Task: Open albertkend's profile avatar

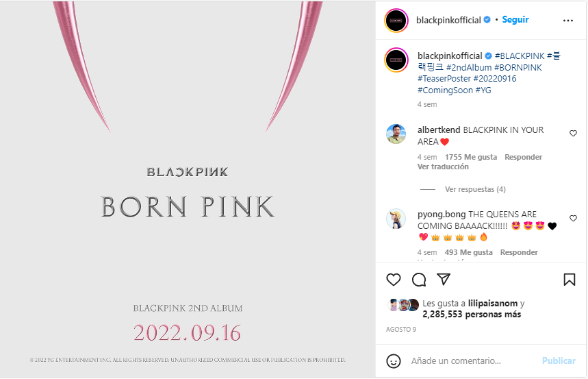Action: (396, 134)
